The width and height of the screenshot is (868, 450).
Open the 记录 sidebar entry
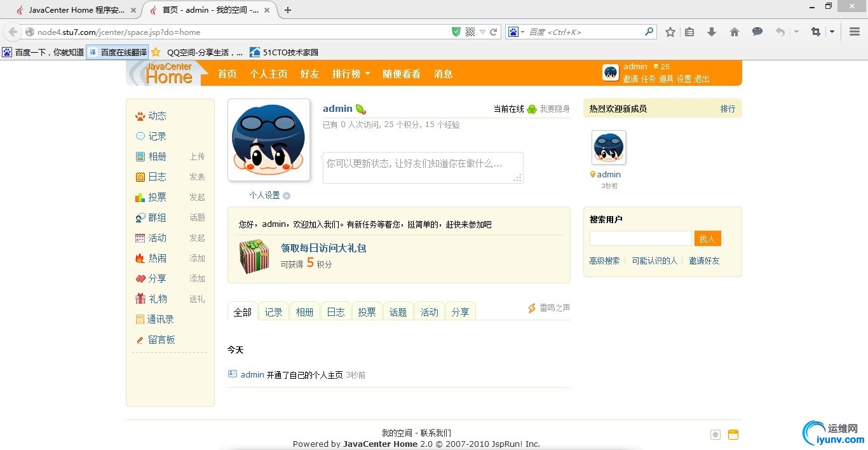pos(156,136)
